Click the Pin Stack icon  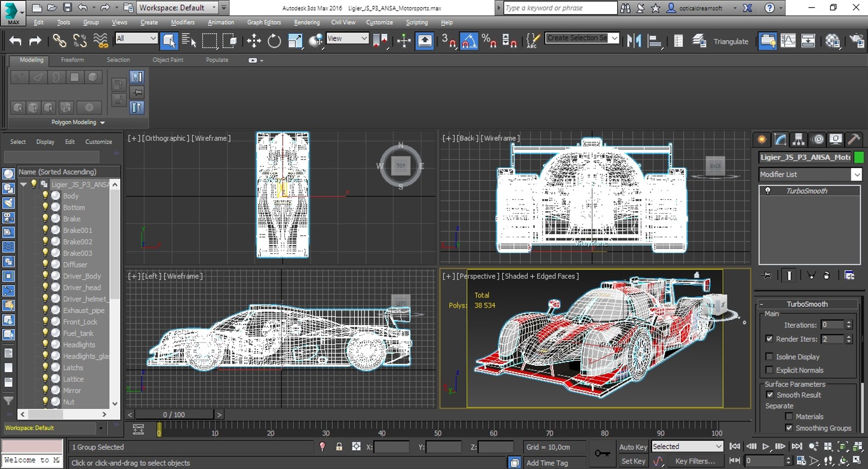click(767, 275)
